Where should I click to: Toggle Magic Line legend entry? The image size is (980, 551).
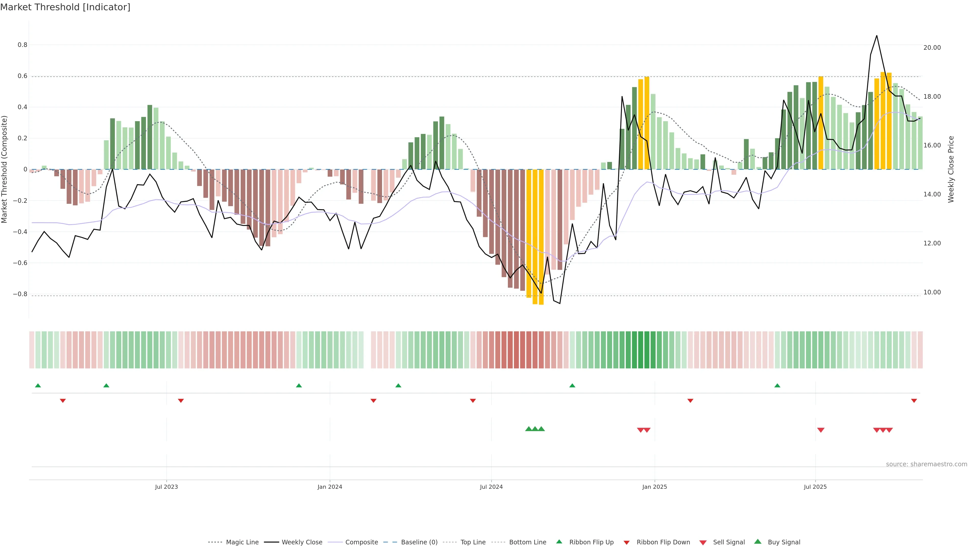point(242,542)
